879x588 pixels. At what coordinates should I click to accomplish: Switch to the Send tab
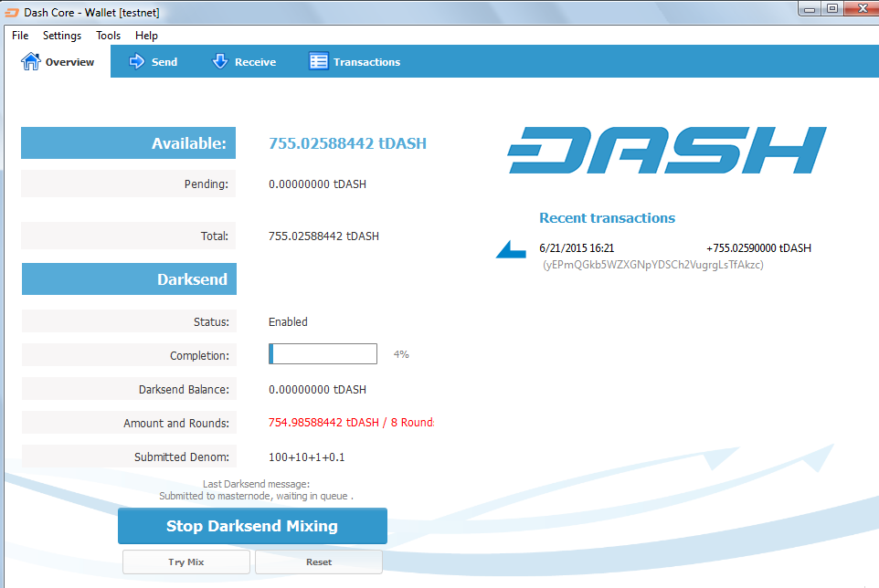pyautogui.click(x=153, y=61)
